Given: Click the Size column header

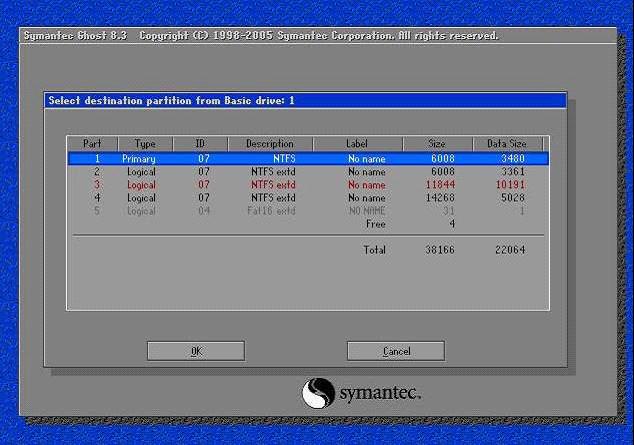Looking at the screenshot, I should point(438,144).
